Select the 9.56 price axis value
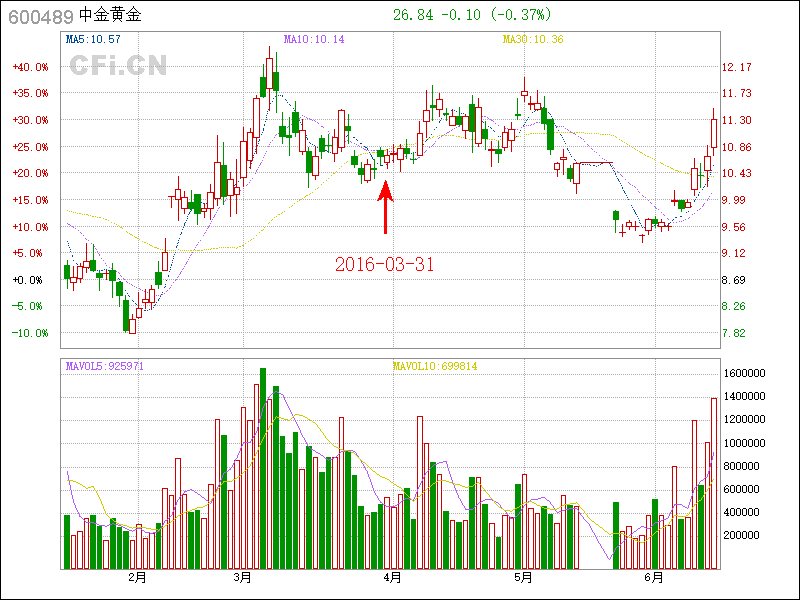This screenshot has height=600, width=800. pos(734,227)
